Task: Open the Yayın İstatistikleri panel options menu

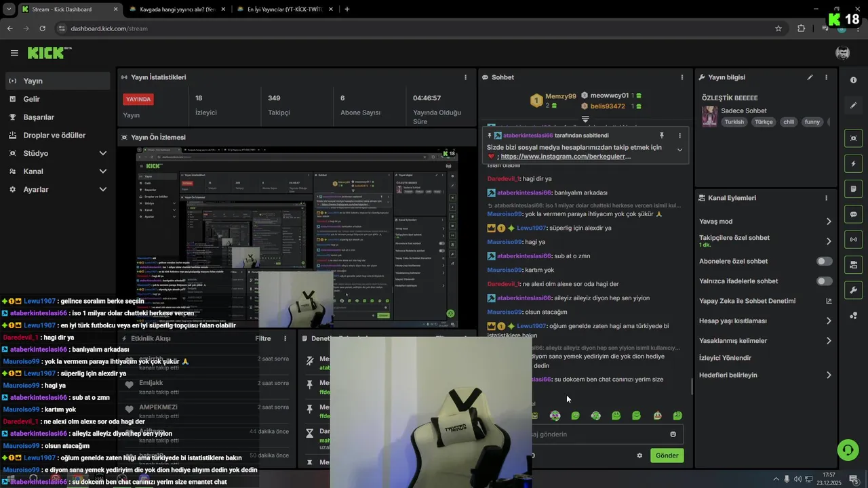Action: tap(465, 77)
